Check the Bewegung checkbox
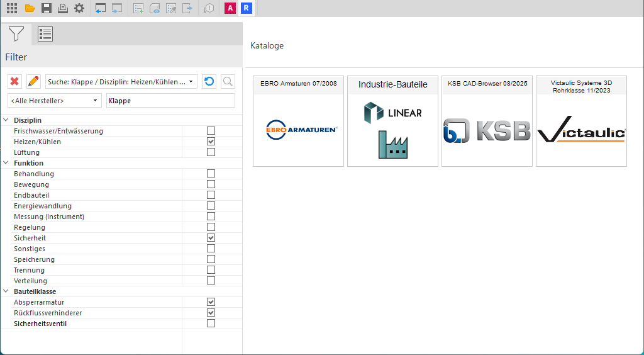This screenshot has height=355, width=644. 211,184
